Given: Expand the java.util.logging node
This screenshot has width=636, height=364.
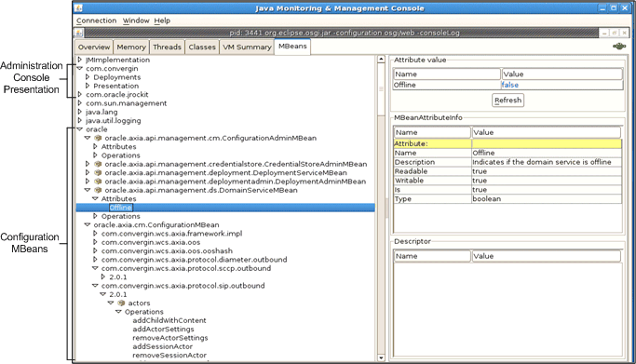Looking at the screenshot, I should tap(80, 120).
